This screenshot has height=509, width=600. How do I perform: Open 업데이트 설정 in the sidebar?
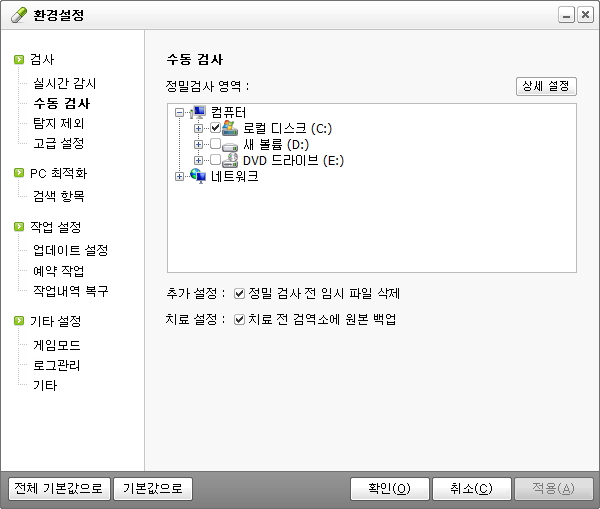tap(70, 250)
